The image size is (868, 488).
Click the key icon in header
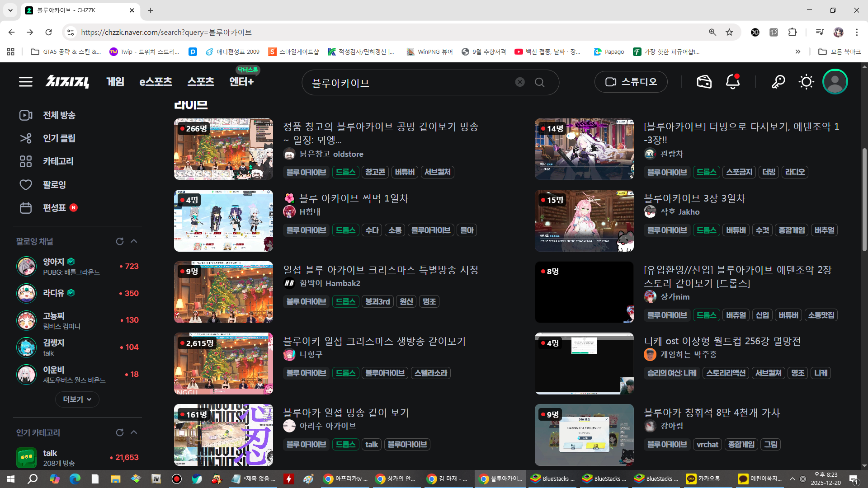[x=778, y=82]
